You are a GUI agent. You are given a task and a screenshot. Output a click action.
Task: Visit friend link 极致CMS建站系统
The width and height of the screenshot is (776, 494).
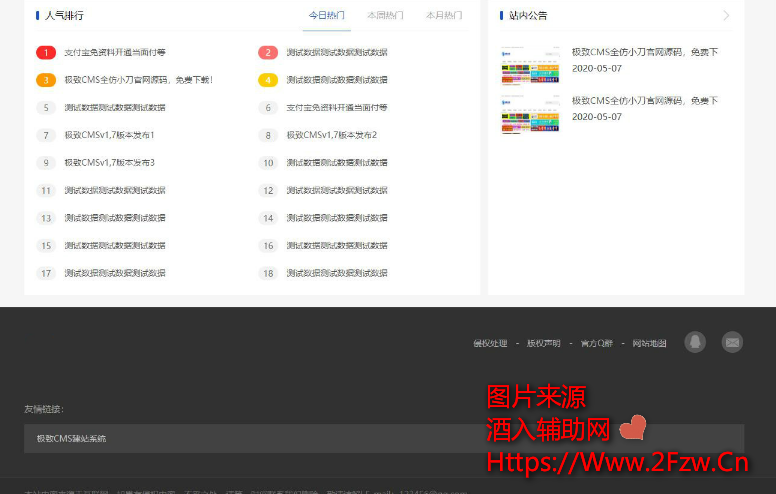pos(71,439)
